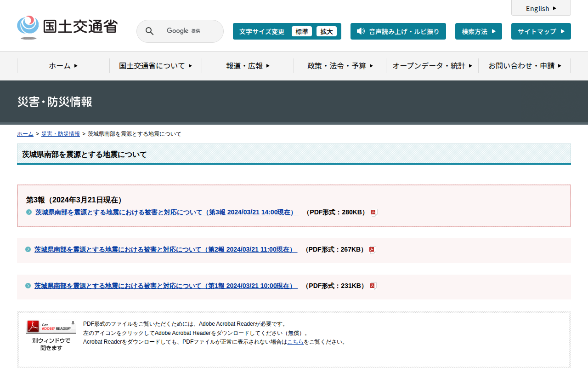Click the PDF icon beside the 第1報 link
Image resolution: width=588 pixels, height=368 pixels.
(x=373, y=286)
